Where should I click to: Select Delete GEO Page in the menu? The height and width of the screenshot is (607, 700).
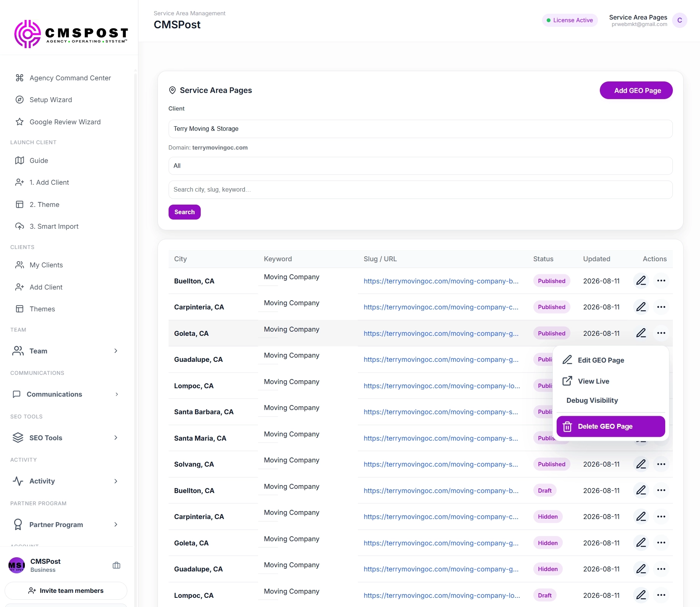pyautogui.click(x=611, y=426)
